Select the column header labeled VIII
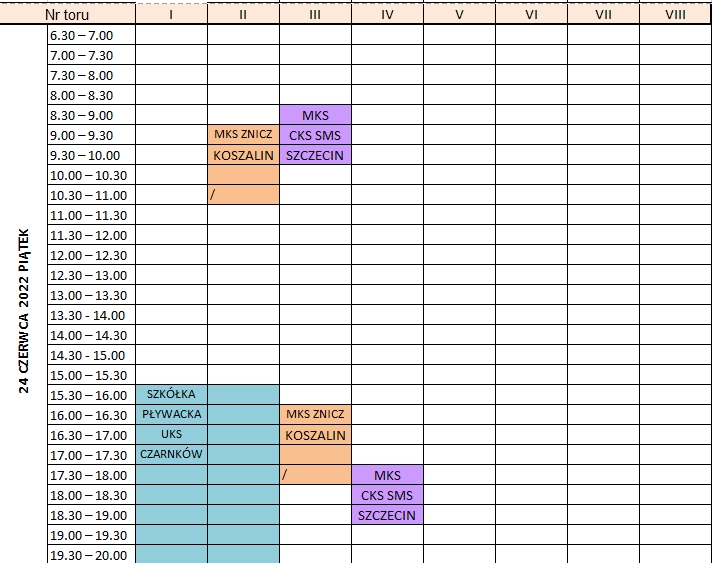712x563 pixels. point(675,15)
